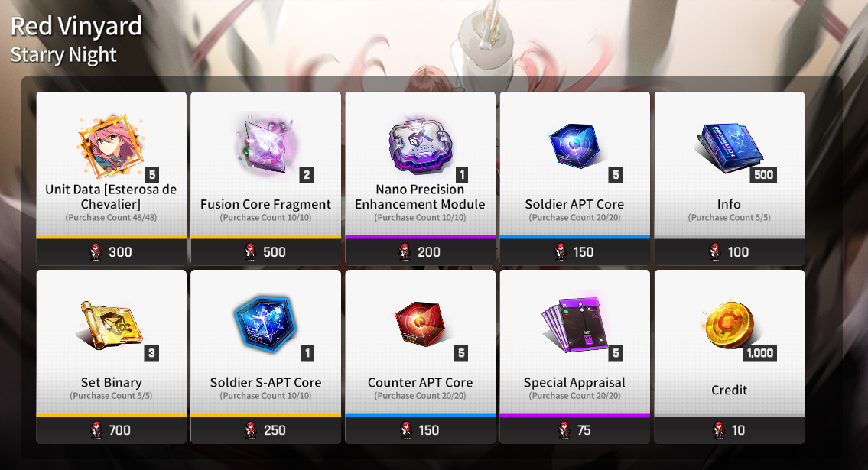Buy Set Binary for 700 currency
This screenshot has height=470, width=868.
(x=111, y=430)
